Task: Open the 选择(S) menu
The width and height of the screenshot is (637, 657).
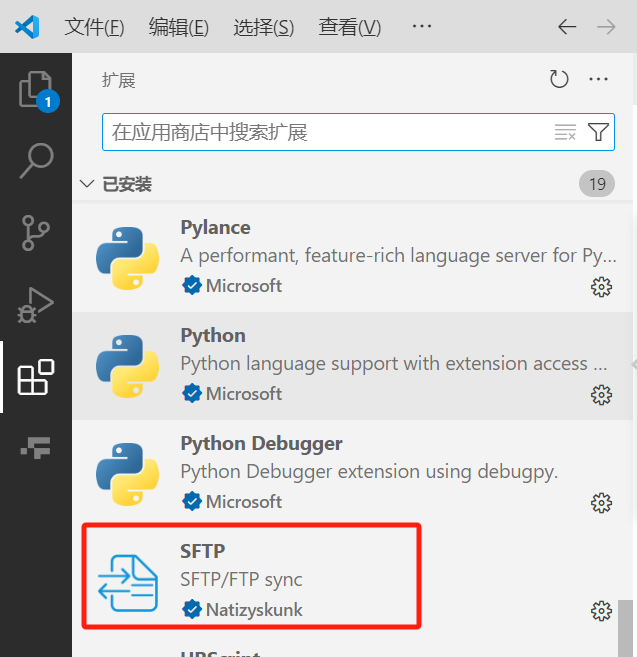Action: pos(264,27)
